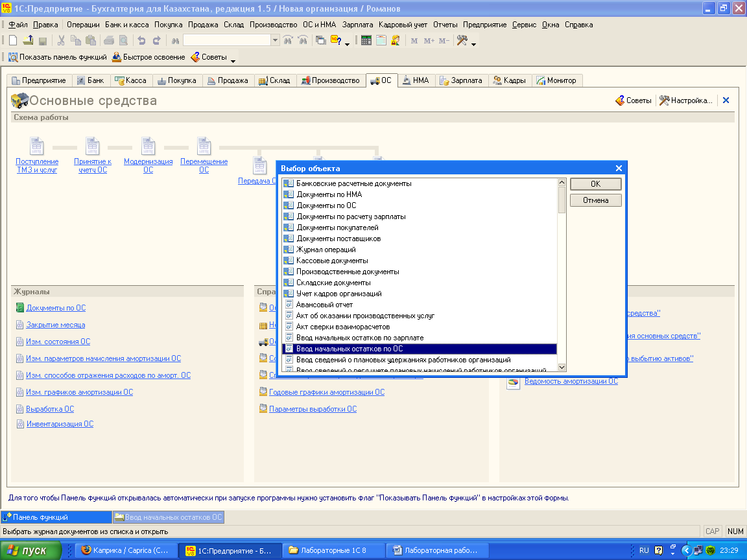Open the Инвентаризация ОС journal link
Image resolution: width=747 pixels, height=560 pixels.
(60, 424)
